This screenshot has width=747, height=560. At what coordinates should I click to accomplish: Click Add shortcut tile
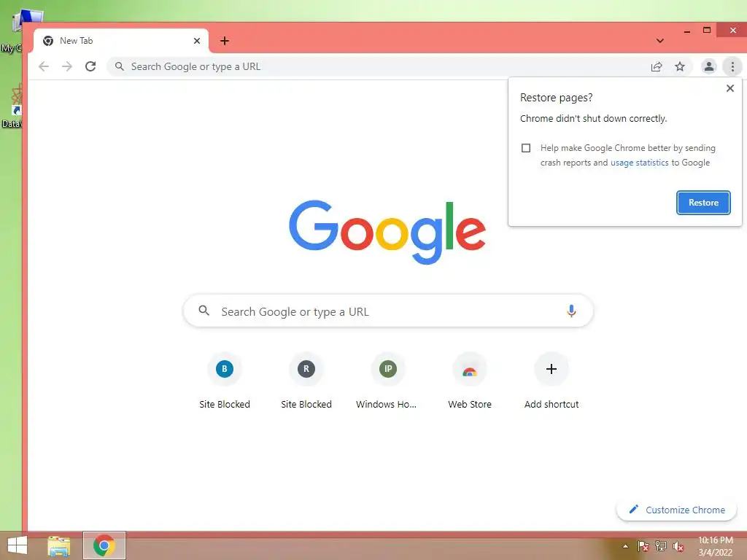(551, 381)
